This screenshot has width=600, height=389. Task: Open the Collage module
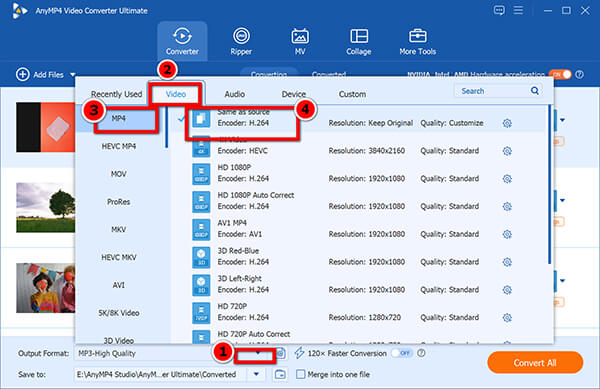(359, 41)
